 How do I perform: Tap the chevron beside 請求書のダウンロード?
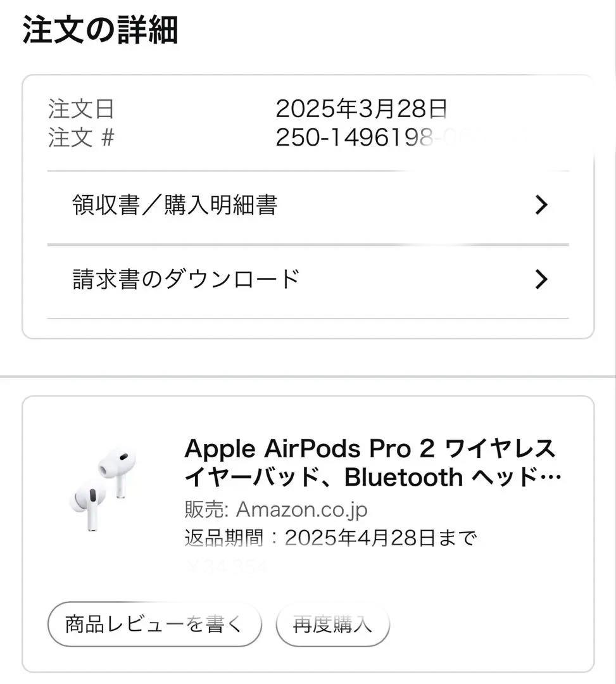pyautogui.click(x=541, y=278)
